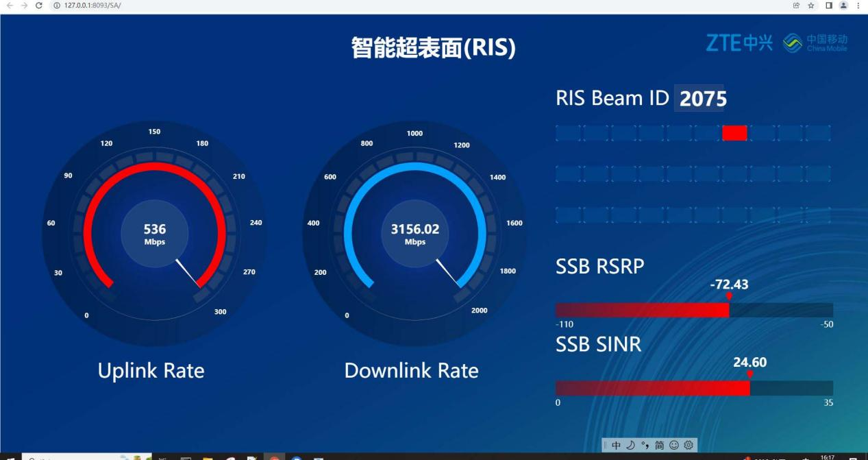Viewport: 868px width, 460px height.
Task: Click the ZTE中兴 logo
Action: (x=739, y=43)
